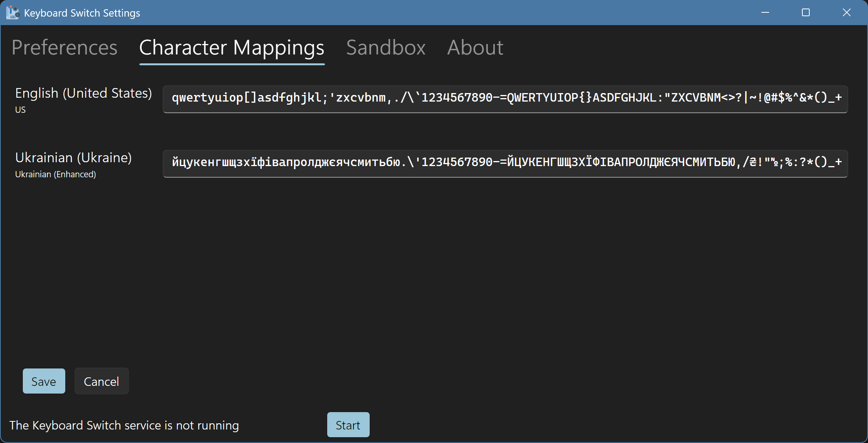
Task: Click the 'English (United States)' label
Action: point(83,93)
